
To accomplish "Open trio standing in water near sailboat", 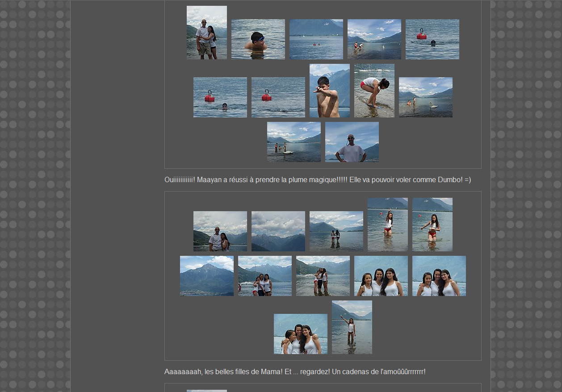I will 323,276.
